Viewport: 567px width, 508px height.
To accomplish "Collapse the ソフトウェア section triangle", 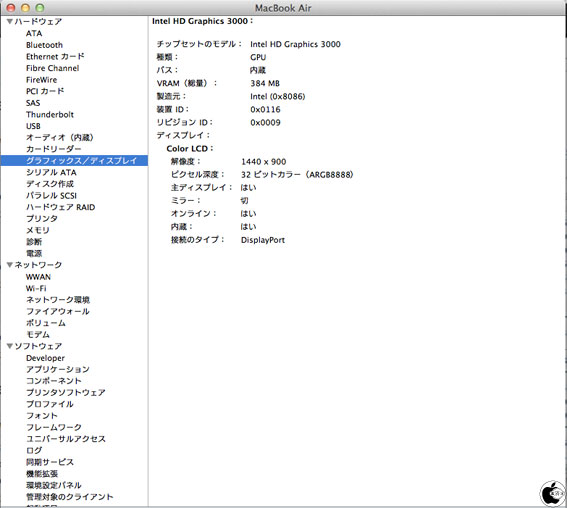I will click(10, 346).
